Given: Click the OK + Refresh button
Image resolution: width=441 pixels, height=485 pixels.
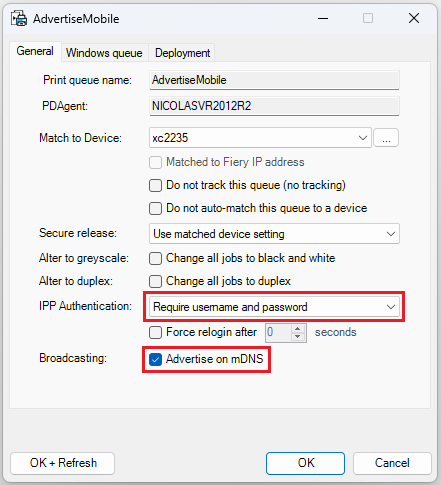Looking at the screenshot, I should pos(63,463).
